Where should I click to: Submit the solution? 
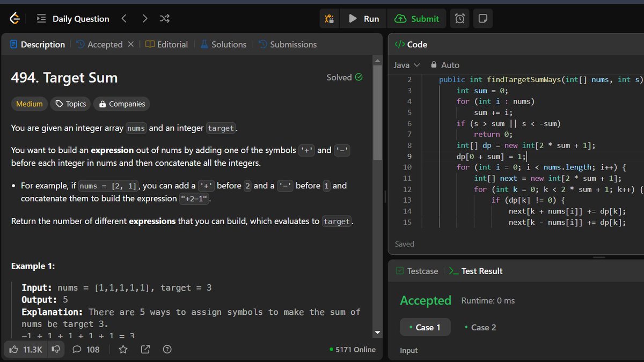pyautogui.click(x=416, y=19)
